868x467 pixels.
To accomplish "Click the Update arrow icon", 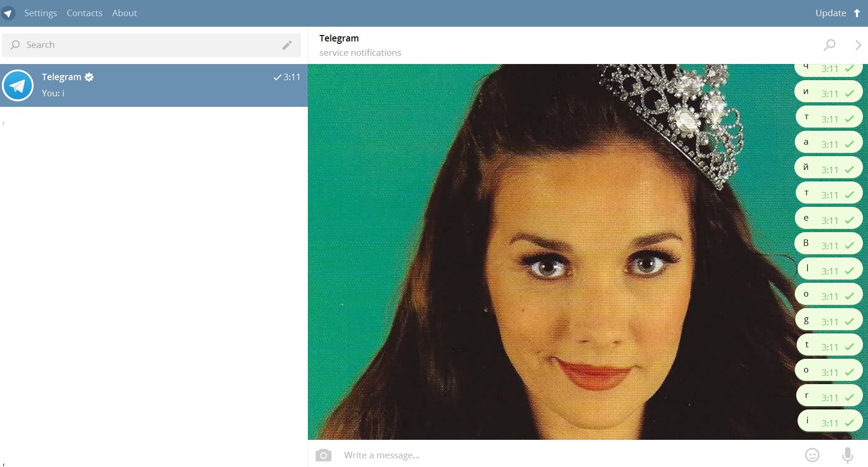I will 857,13.
